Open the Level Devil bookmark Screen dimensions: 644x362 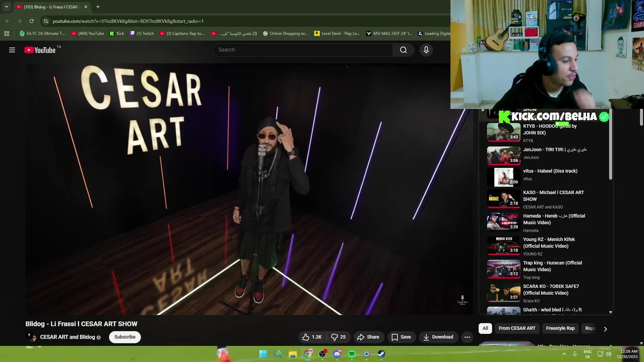pyautogui.click(x=337, y=34)
